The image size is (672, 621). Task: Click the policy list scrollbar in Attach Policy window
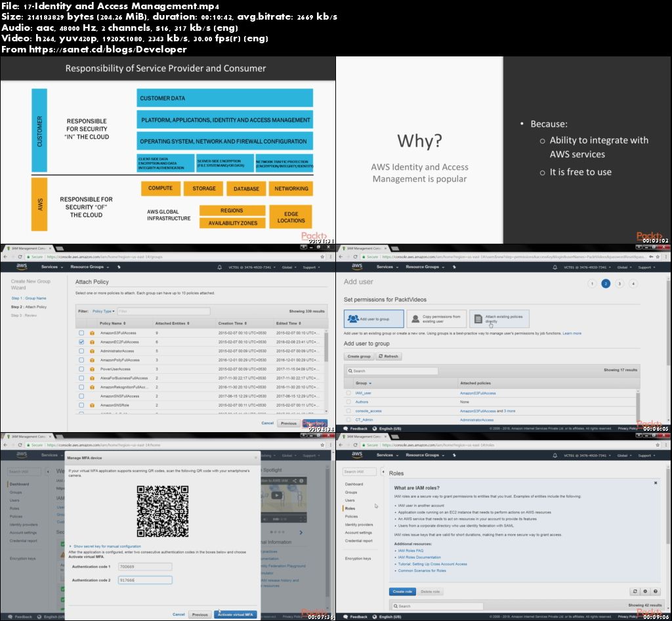[325, 347]
